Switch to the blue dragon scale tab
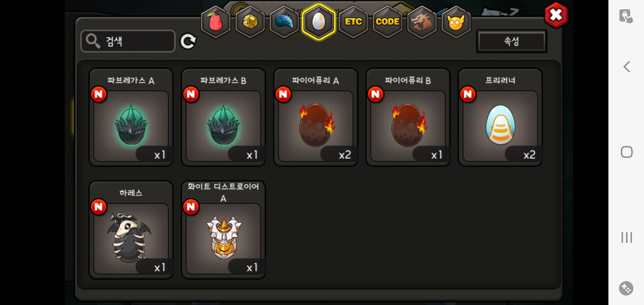Viewport: 644px width, 305px height. (x=284, y=22)
